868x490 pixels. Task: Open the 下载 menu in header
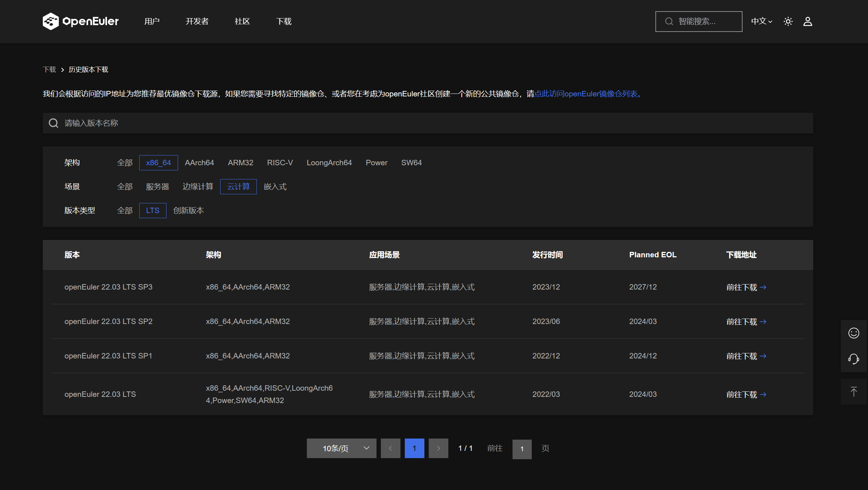[x=284, y=21]
